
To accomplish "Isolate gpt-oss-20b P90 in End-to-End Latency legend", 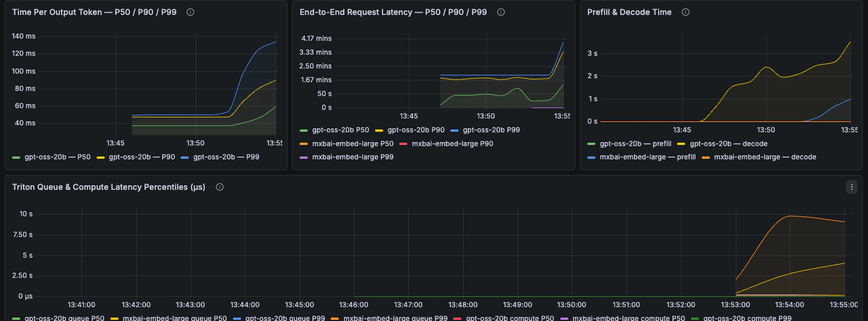I will tap(416, 130).
